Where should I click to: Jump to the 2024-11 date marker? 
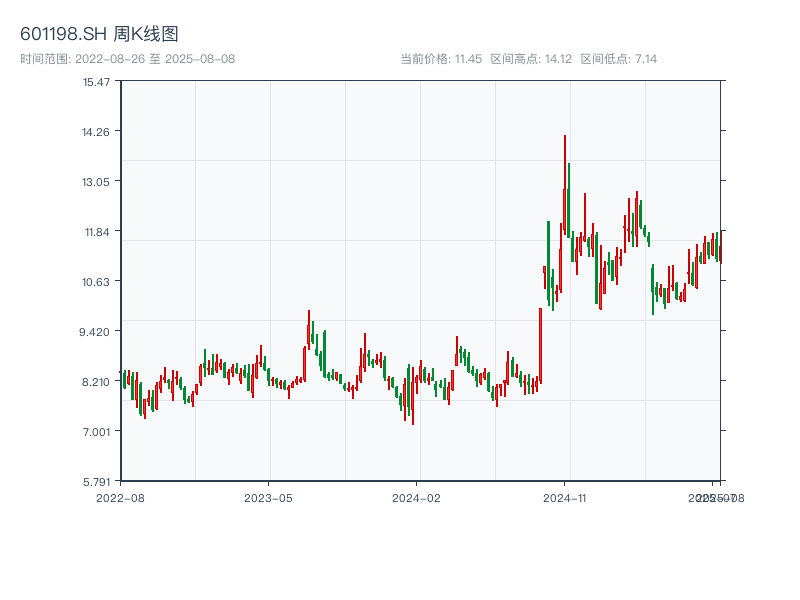564,497
